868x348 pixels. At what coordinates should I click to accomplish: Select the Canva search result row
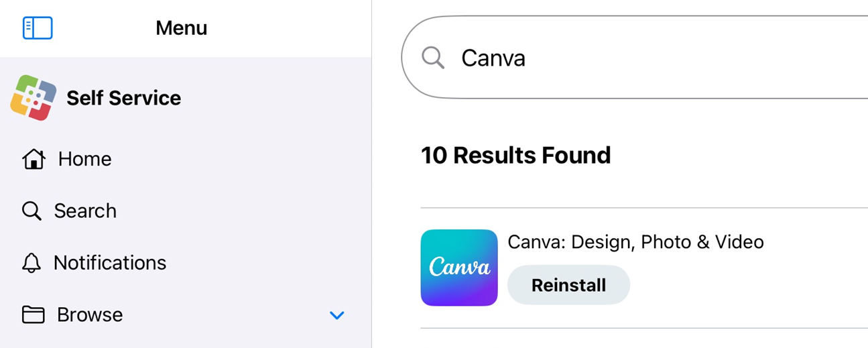tap(644, 268)
